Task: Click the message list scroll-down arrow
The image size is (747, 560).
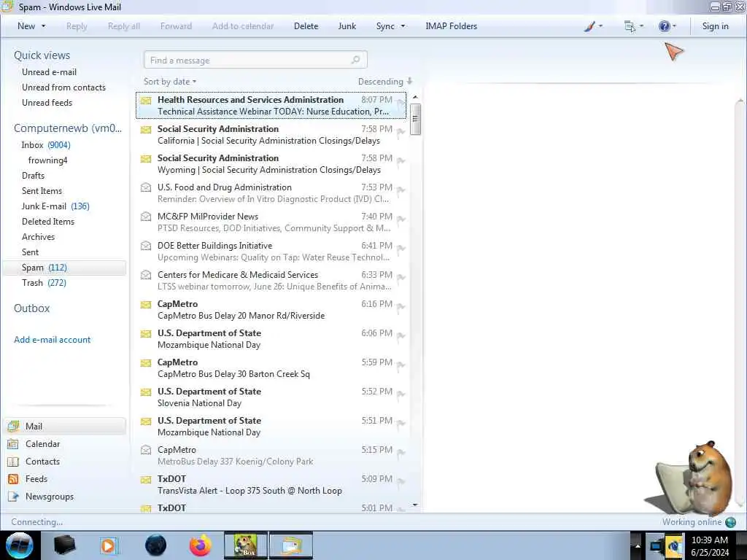Action: tap(415, 505)
